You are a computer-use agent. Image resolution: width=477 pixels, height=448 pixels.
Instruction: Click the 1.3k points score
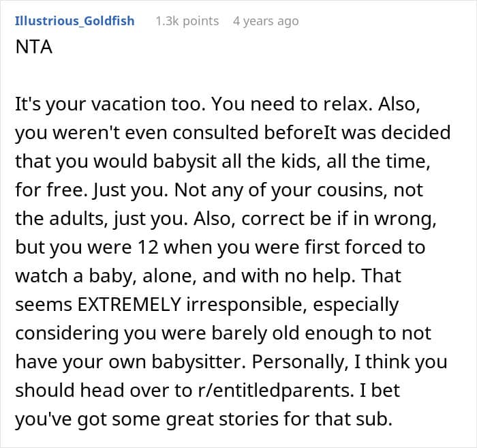click(187, 21)
